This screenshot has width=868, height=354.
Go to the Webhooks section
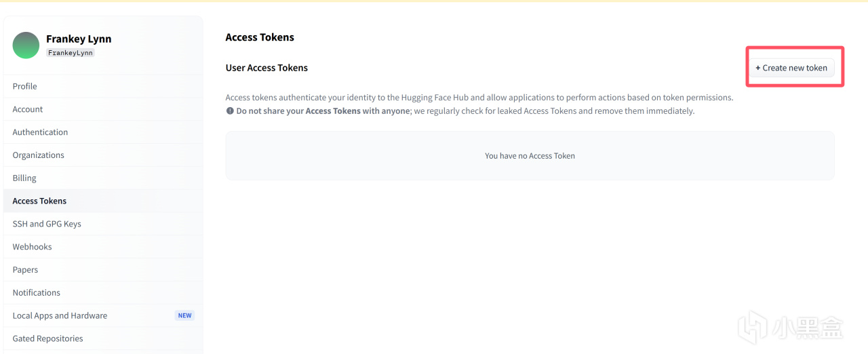tap(32, 247)
